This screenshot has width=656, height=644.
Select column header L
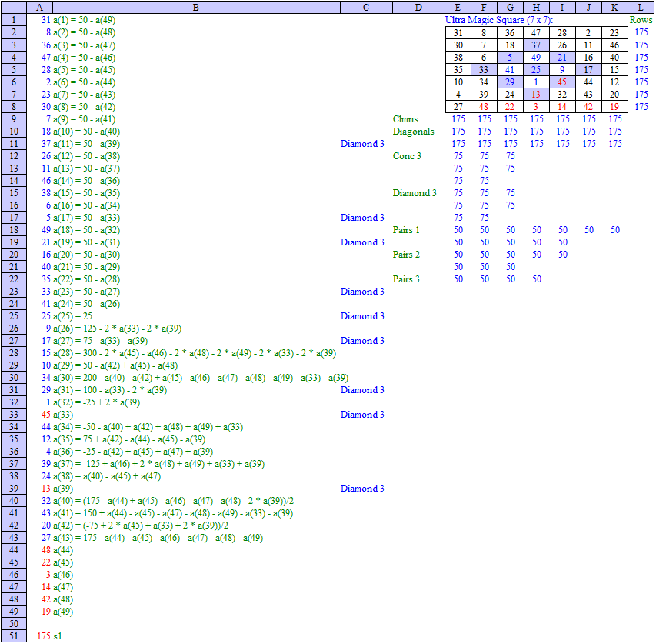[x=641, y=7]
